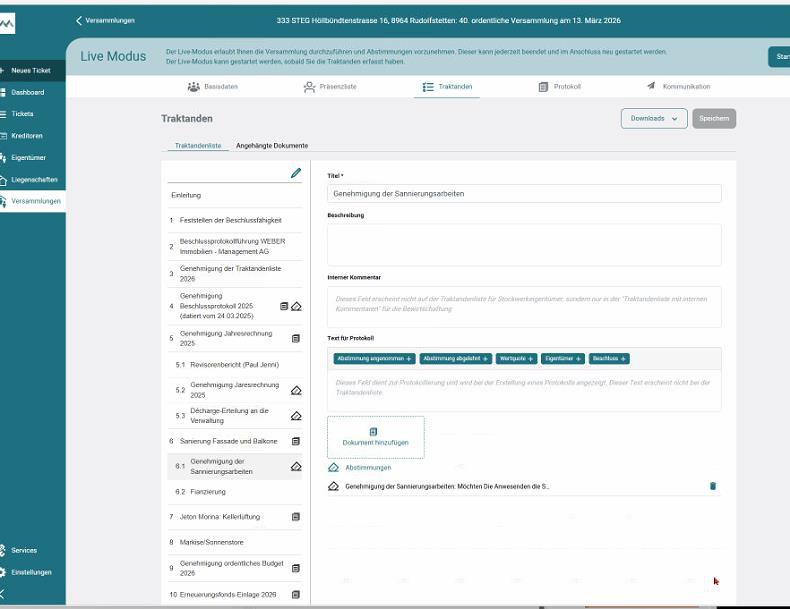Select 8 Markise/Sonnenstore item
This screenshot has width=790, height=609.
point(235,543)
